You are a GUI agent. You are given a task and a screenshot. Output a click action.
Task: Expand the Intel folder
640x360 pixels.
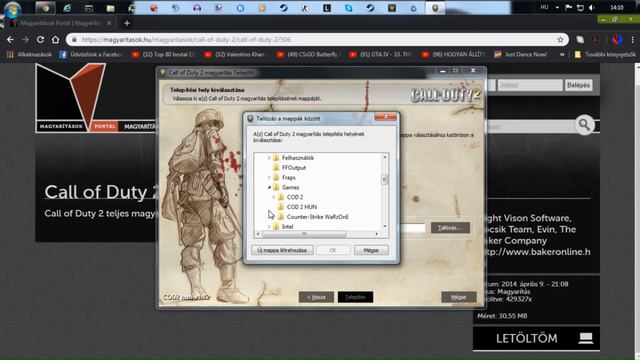pyautogui.click(x=269, y=226)
